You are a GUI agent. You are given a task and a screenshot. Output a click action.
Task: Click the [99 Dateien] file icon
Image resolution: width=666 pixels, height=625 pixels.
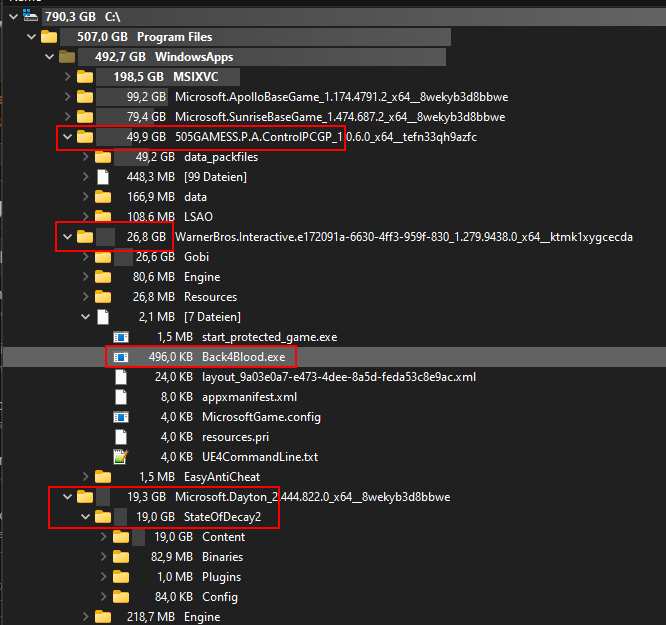103,177
